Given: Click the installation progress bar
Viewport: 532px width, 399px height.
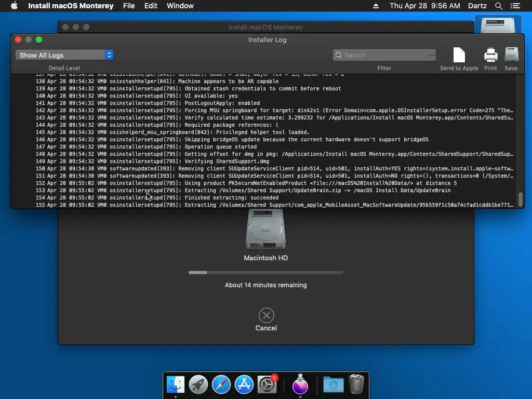Looking at the screenshot, I should click(x=266, y=272).
